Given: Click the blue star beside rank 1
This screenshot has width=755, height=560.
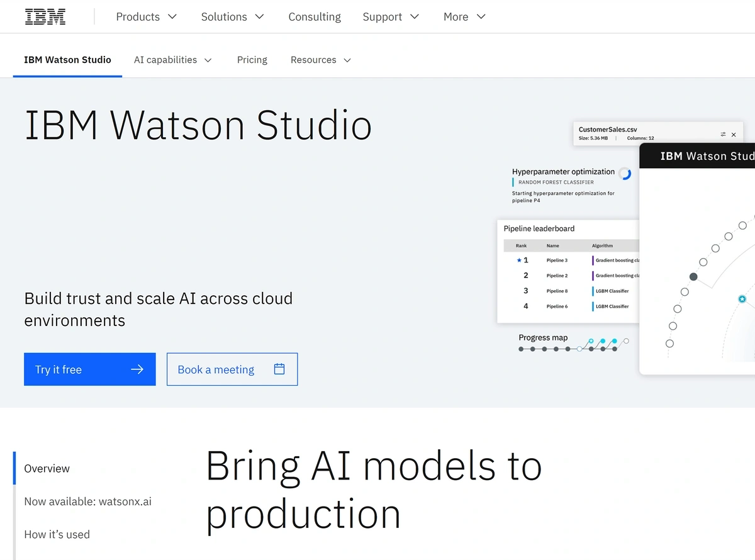Looking at the screenshot, I should tap(519, 260).
